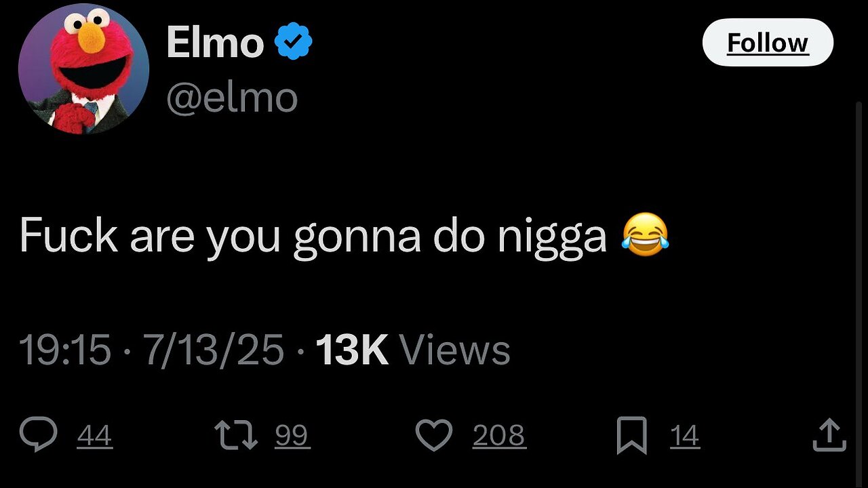Show the 208 likes list
This screenshot has width=868, height=488.
click(498, 436)
